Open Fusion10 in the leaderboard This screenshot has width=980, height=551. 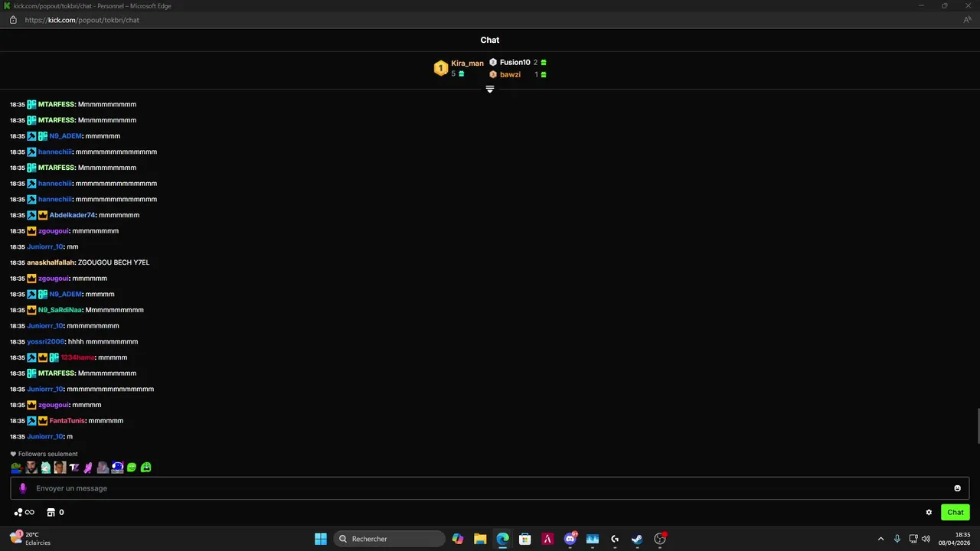click(514, 62)
